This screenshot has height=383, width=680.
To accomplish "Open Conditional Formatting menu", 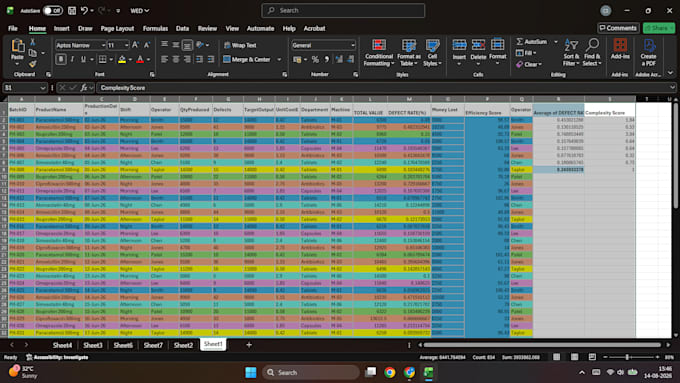I will [379, 52].
